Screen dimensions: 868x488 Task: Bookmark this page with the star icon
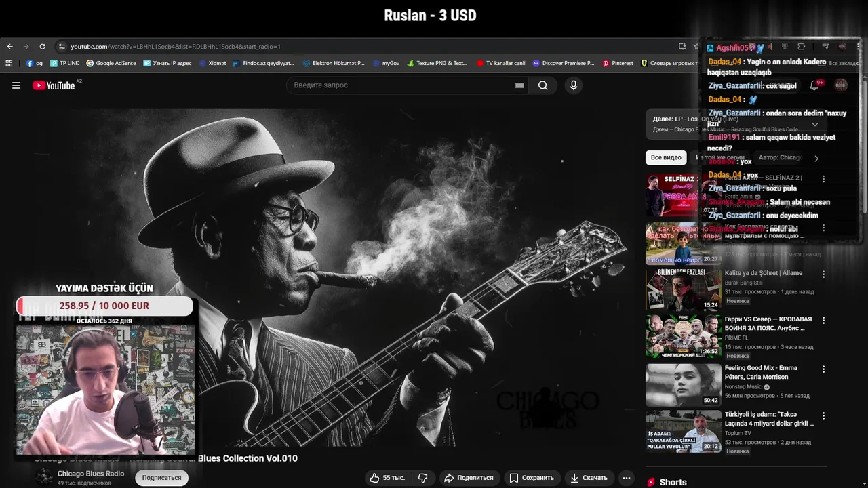(x=696, y=47)
